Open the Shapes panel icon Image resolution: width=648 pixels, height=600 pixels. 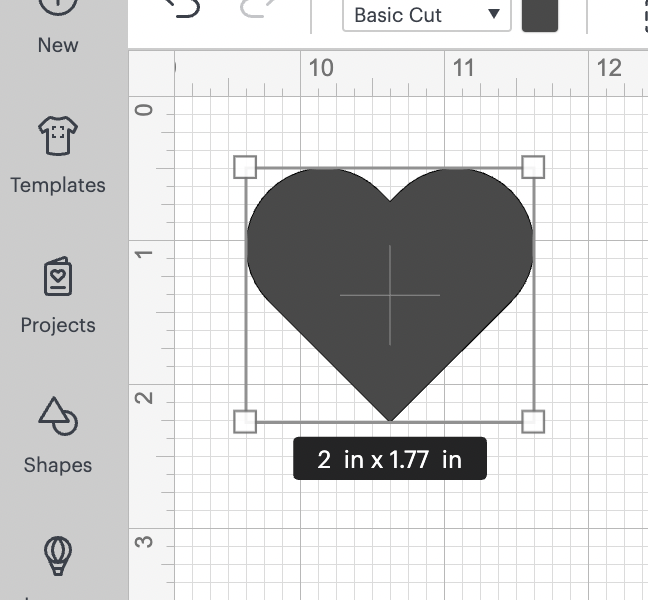(x=58, y=417)
